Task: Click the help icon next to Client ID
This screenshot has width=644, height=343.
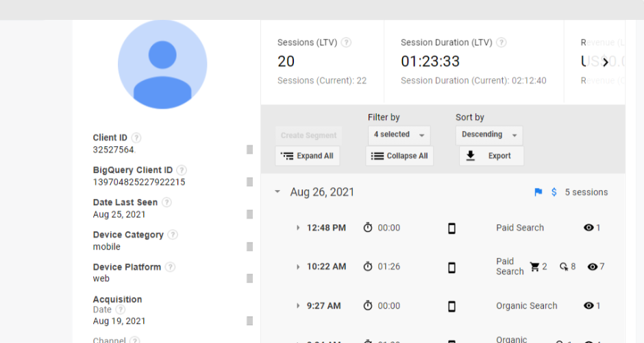Action: 136,138
